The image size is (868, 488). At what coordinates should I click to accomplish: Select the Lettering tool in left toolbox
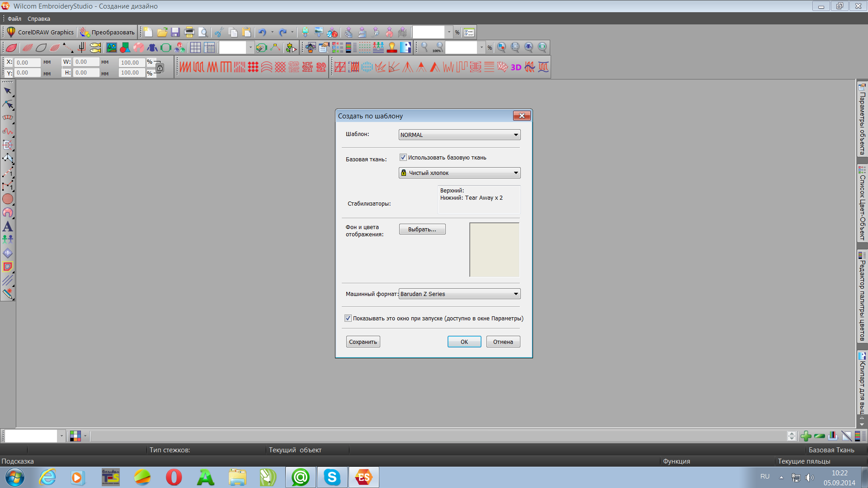(x=8, y=226)
